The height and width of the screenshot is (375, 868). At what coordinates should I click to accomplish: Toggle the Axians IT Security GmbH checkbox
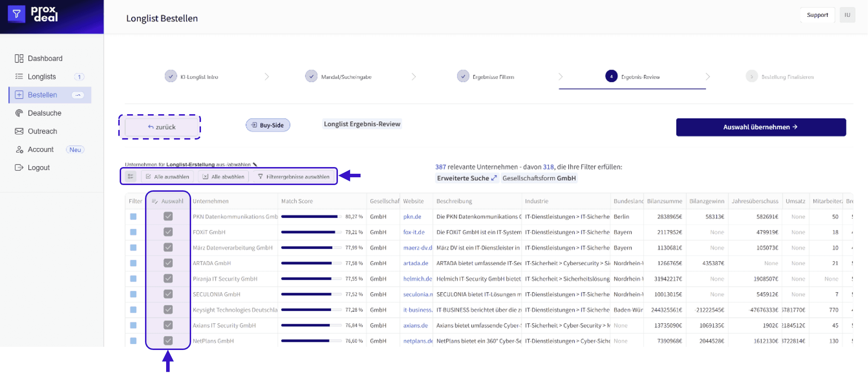coord(168,325)
